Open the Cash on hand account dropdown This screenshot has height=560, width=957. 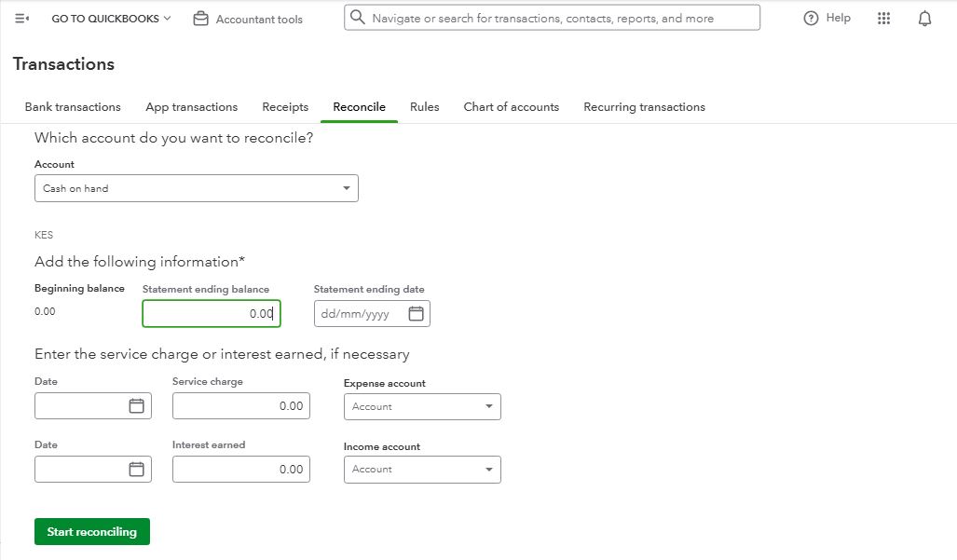click(x=196, y=188)
